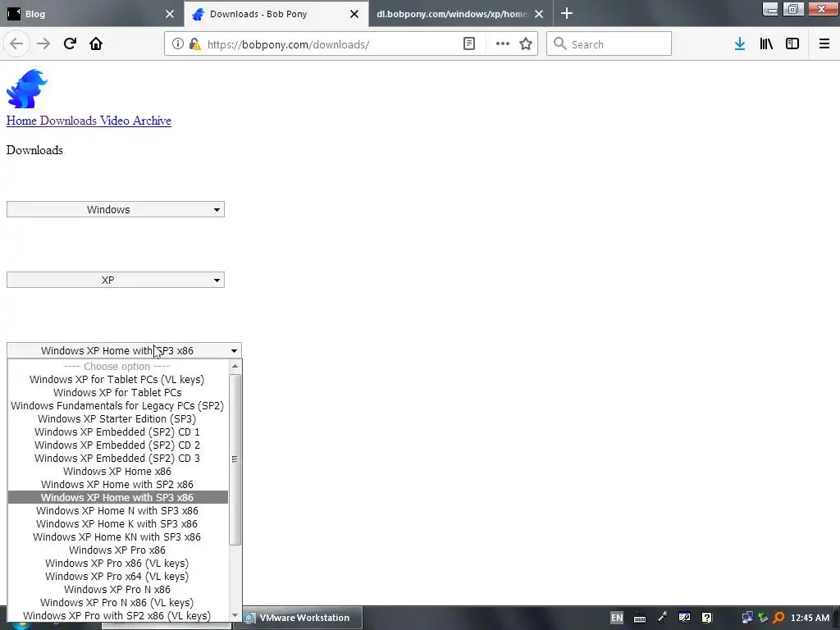Open the Archive navigation link
The image size is (840, 630).
point(152,121)
